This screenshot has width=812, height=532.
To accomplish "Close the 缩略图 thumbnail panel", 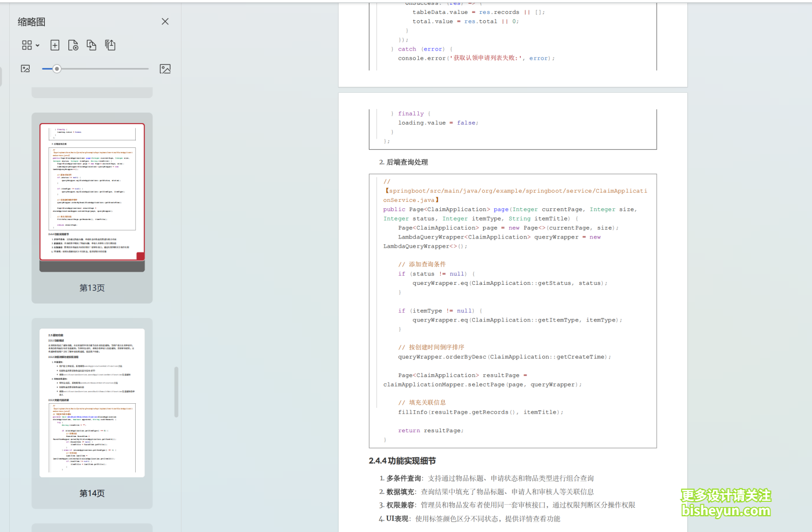I will (x=165, y=21).
